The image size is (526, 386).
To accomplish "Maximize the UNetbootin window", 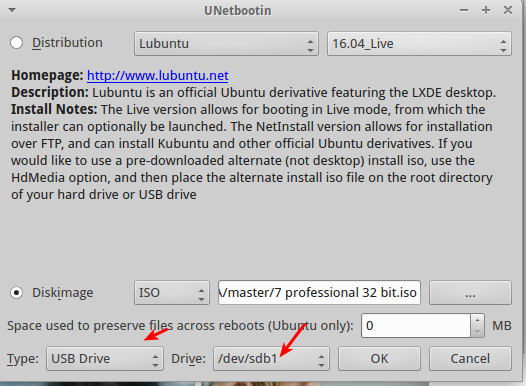I will click(486, 10).
